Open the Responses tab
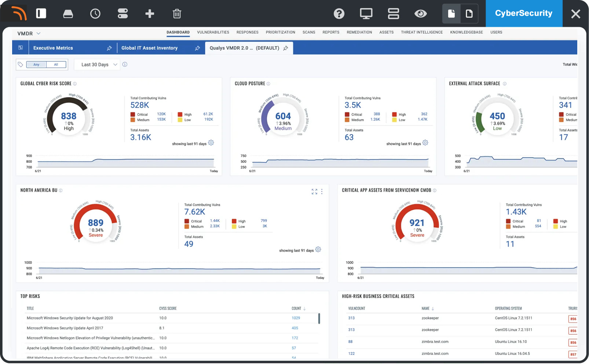 point(248,32)
